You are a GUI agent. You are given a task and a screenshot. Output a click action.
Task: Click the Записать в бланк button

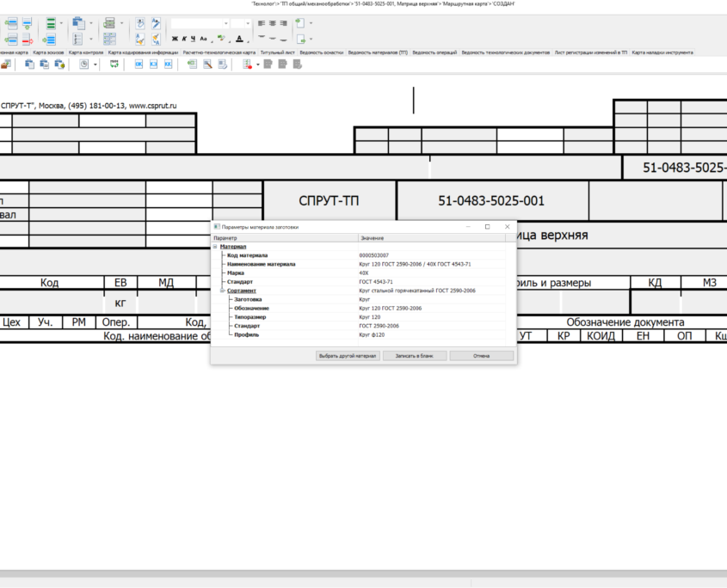415,356
